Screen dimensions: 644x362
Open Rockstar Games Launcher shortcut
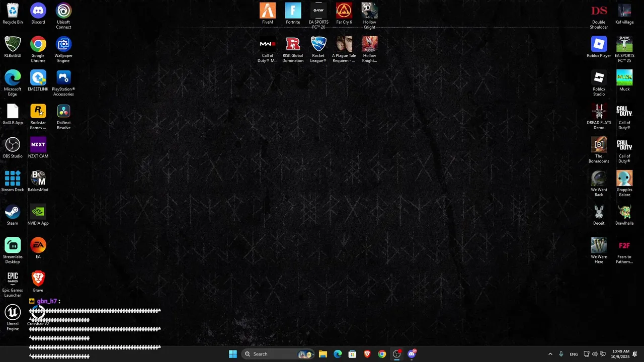[38, 117]
